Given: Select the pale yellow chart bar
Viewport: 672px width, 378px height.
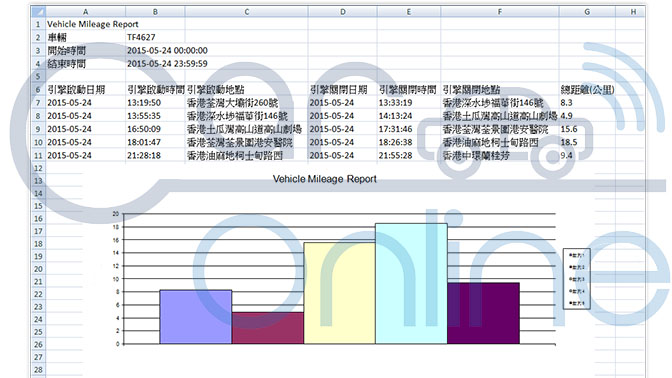Looking at the screenshot, I should (339, 293).
